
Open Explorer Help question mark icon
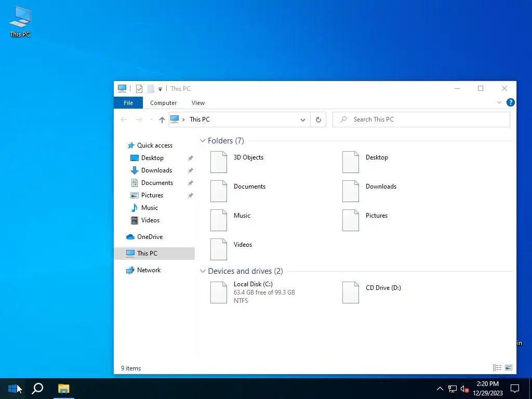coord(510,102)
